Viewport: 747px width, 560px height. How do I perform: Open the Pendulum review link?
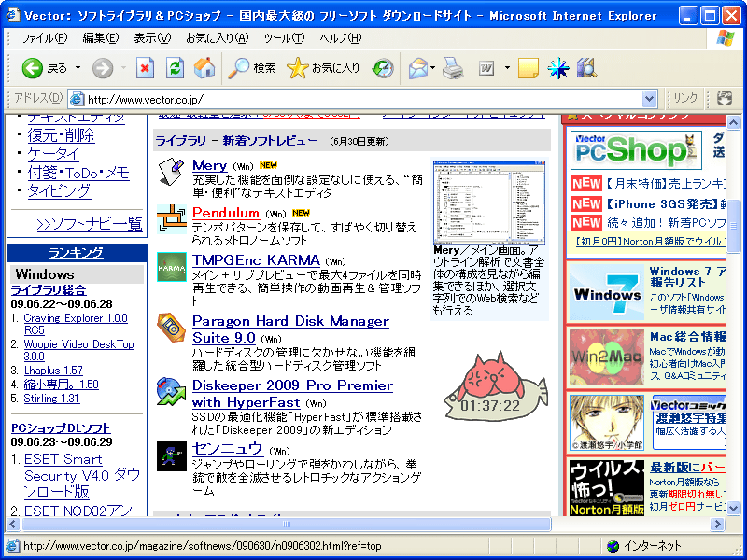click(226, 213)
